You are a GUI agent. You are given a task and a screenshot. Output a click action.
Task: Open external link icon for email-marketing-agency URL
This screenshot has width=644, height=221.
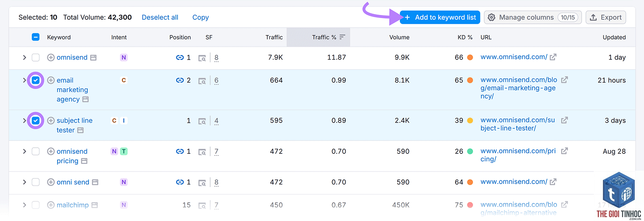564,80
